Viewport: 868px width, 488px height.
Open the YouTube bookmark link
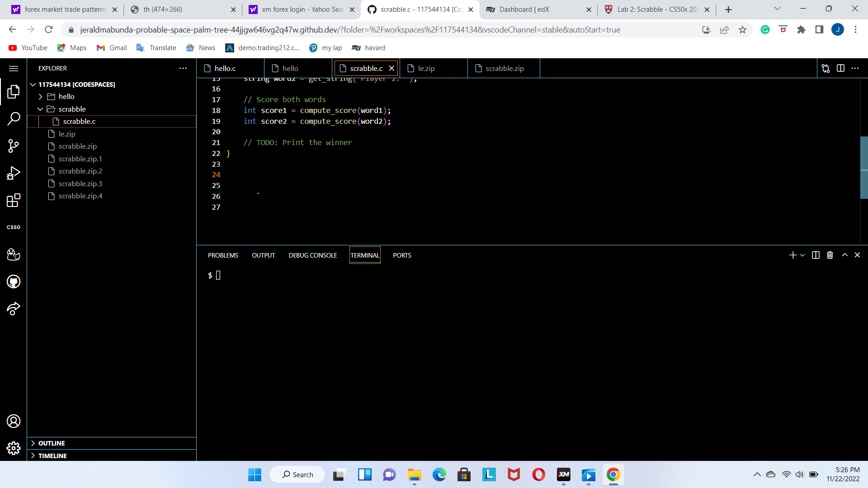28,47
